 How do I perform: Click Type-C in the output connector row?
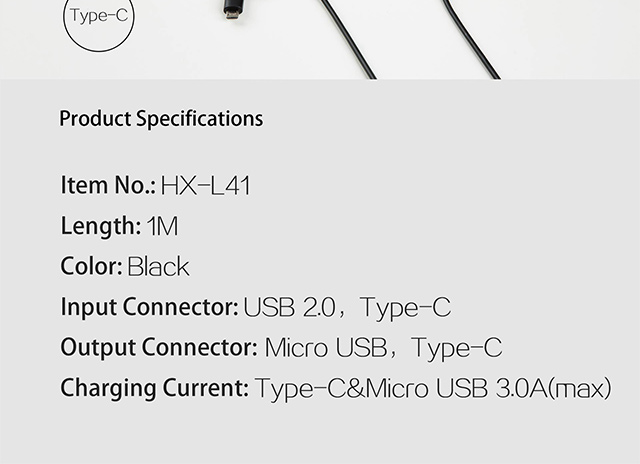pyautogui.click(x=456, y=348)
